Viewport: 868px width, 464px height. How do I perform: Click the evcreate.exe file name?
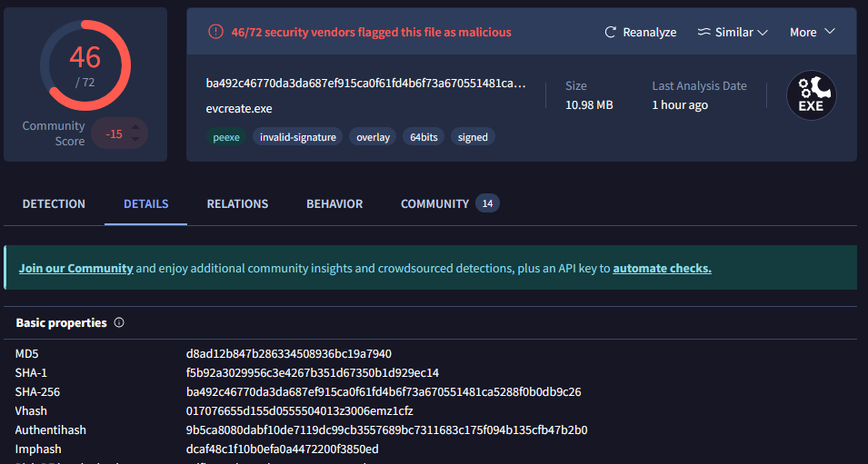tap(239, 108)
